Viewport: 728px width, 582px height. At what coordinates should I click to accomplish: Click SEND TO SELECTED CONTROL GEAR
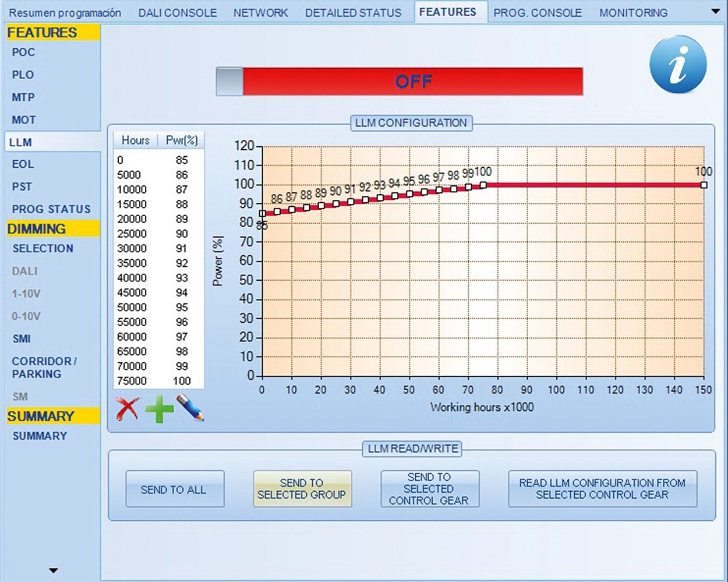[x=429, y=489]
